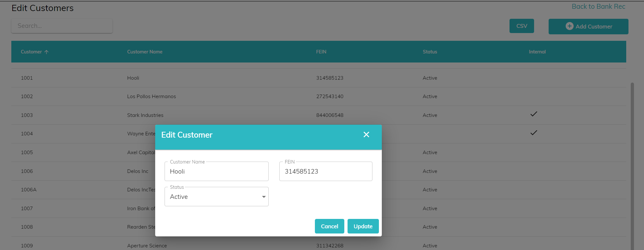Click into the Customer Name field
This screenshot has width=644, height=250.
216,172
